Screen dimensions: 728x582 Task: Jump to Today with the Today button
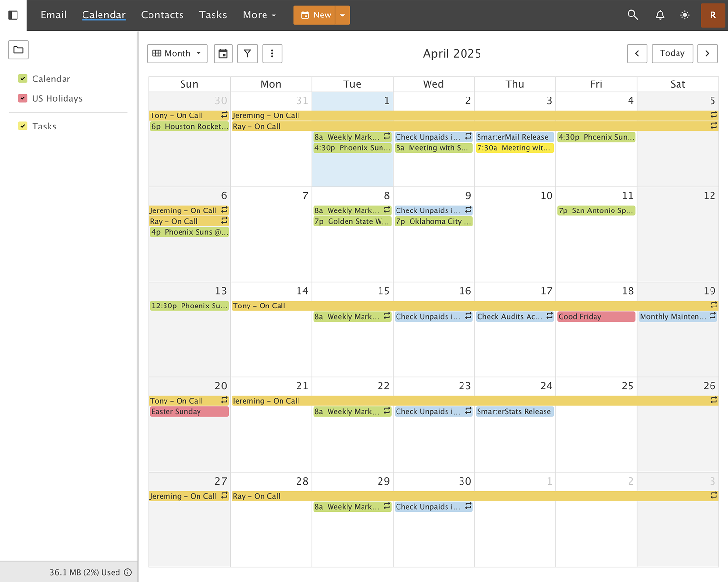click(672, 53)
